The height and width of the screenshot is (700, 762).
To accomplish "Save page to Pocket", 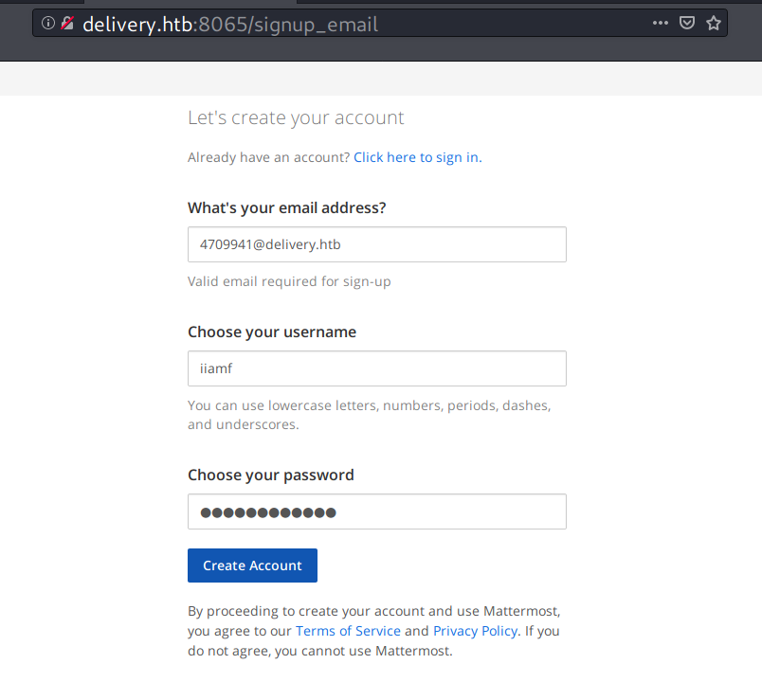I will [x=687, y=23].
